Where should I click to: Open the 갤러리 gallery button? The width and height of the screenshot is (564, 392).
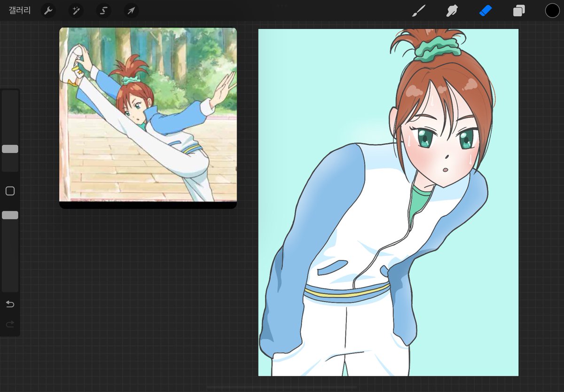(x=20, y=10)
